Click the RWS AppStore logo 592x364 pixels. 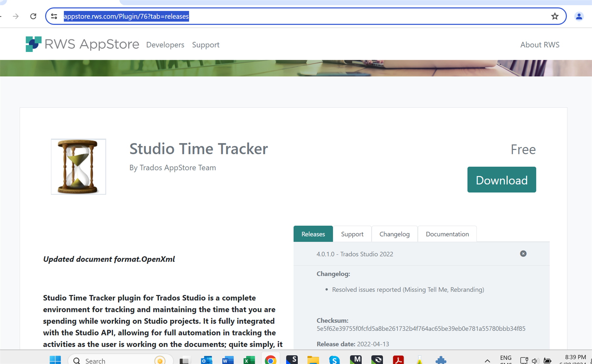coord(82,44)
